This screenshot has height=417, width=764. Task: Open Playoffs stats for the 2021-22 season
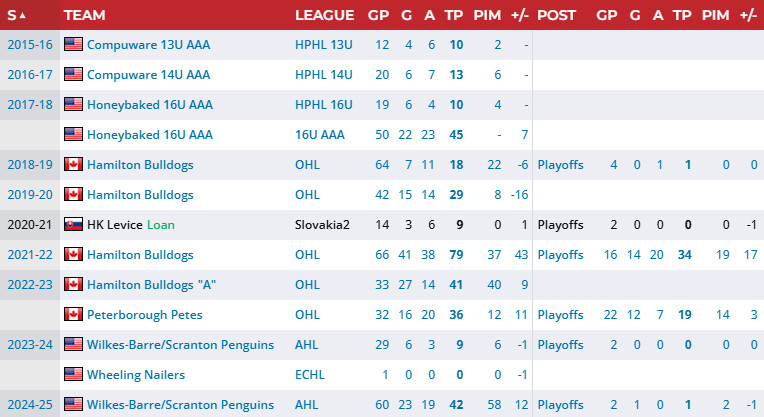560,255
